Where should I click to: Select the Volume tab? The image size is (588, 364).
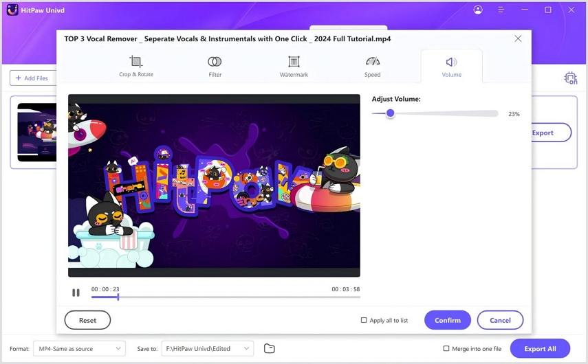[452, 66]
